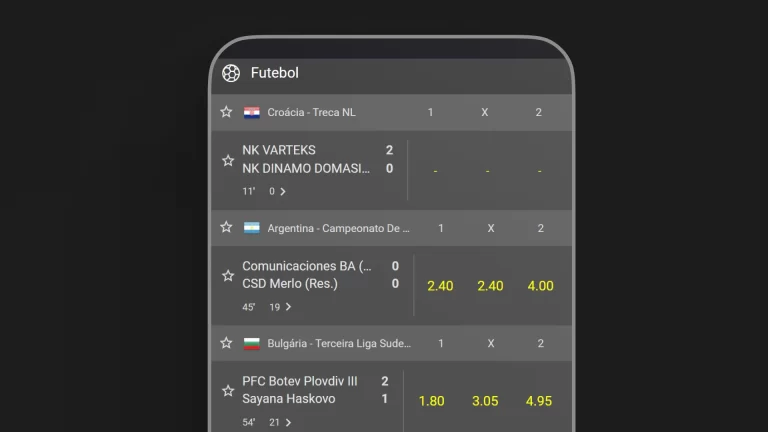This screenshot has height=432, width=768.
Task: Click the Argentina flag icon
Action: 252,228
